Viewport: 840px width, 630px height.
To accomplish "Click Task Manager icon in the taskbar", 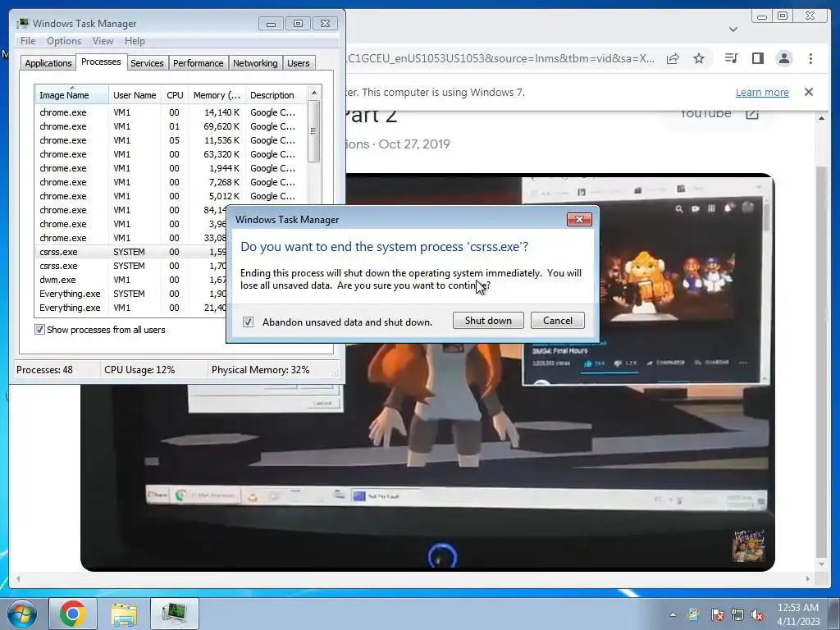I will coord(174,614).
